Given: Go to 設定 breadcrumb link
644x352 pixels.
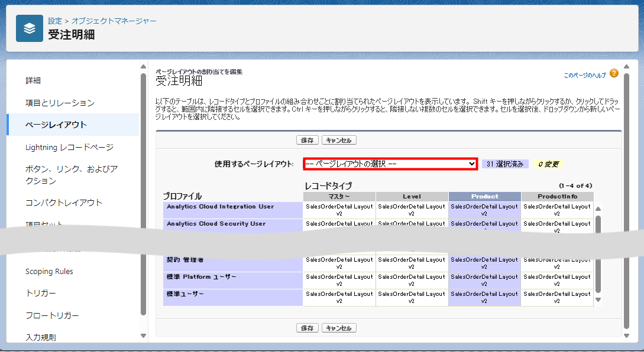Looking at the screenshot, I should pos(55,21).
